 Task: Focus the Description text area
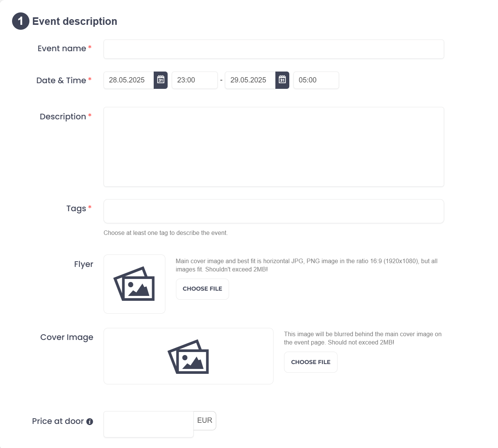click(x=273, y=147)
